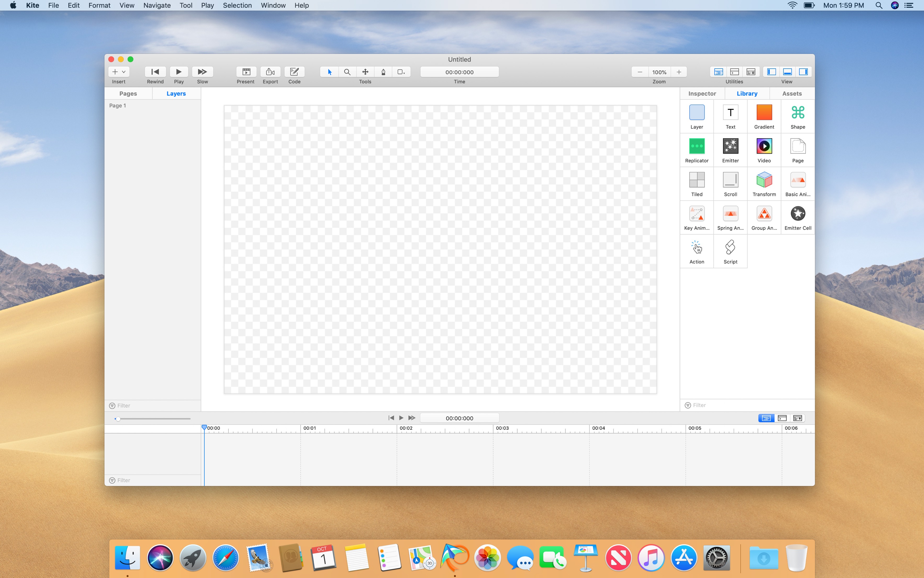Image resolution: width=924 pixels, height=578 pixels.
Task: Select the Layer item in Library
Action: coord(697,117)
